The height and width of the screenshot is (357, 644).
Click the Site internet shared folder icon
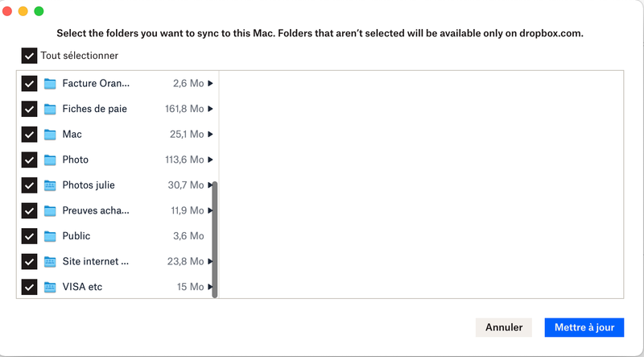tap(51, 261)
